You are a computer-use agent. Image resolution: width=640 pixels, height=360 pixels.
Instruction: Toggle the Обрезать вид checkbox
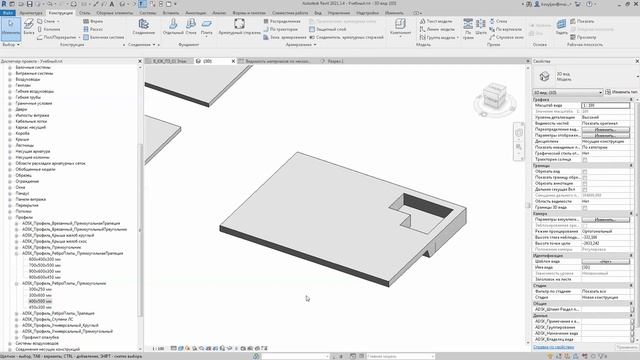tap(584, 172)
